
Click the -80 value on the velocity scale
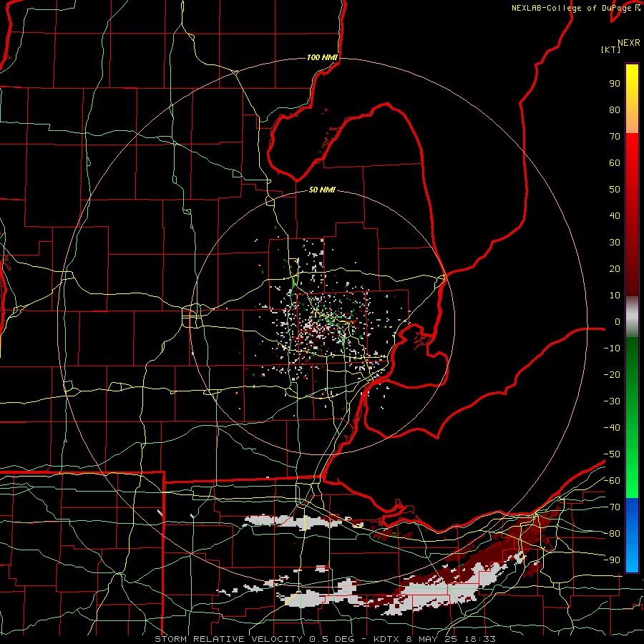point(612,534)
